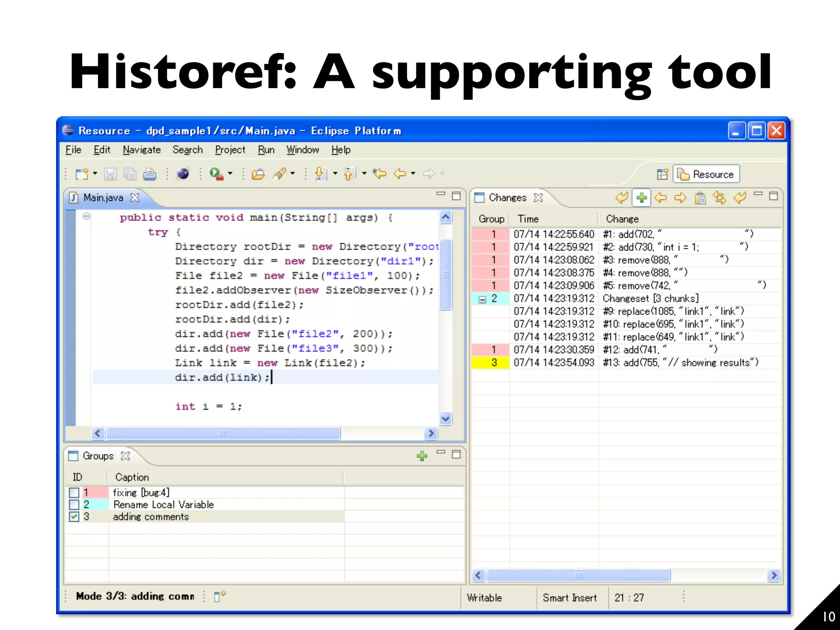The image size is (840, 630).
Task: Click the Changes view horizontal scrollbar thumb
Action: tap(578, 575)
